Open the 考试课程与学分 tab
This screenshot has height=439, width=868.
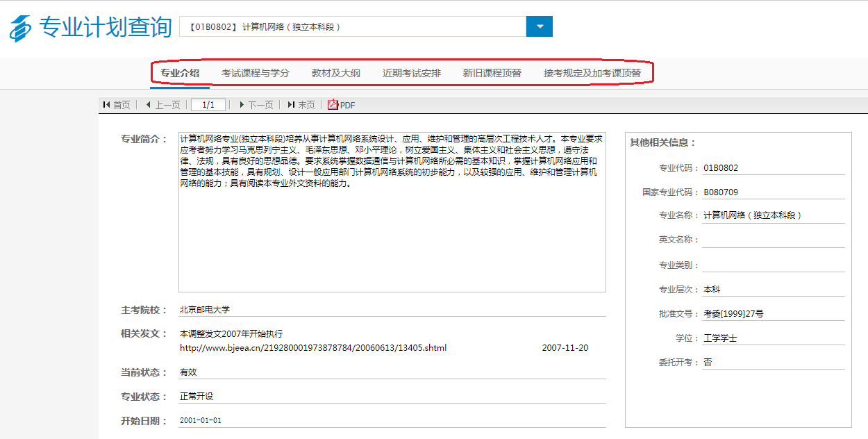click(x=255, y=73)
